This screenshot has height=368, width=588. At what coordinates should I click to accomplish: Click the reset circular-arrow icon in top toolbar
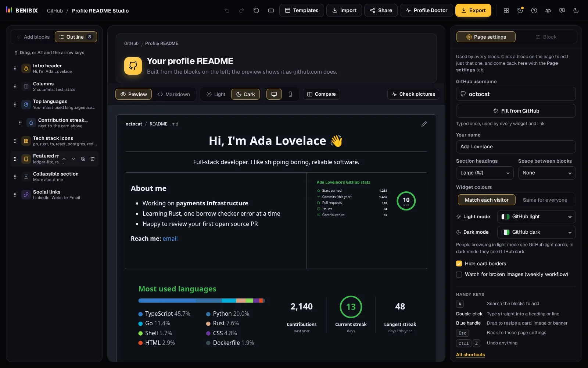256,11
